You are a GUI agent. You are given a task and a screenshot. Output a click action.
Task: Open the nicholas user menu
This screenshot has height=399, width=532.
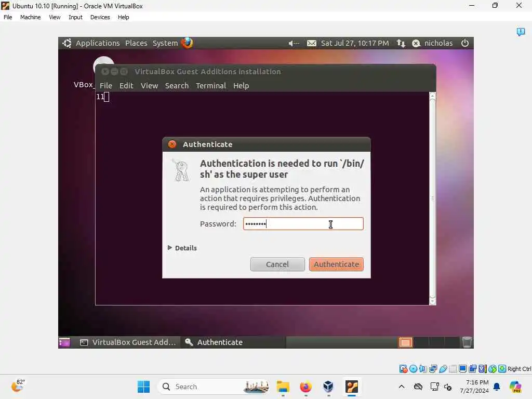[x=438, y=43]
